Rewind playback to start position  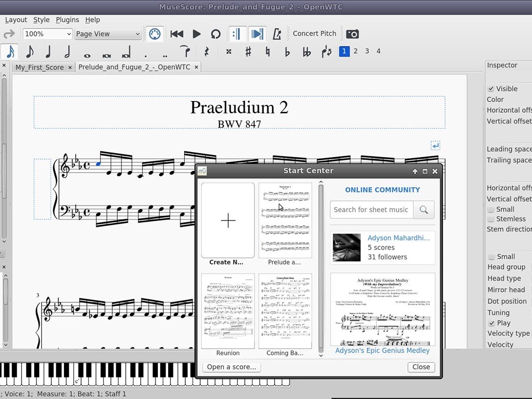point(176,34)
